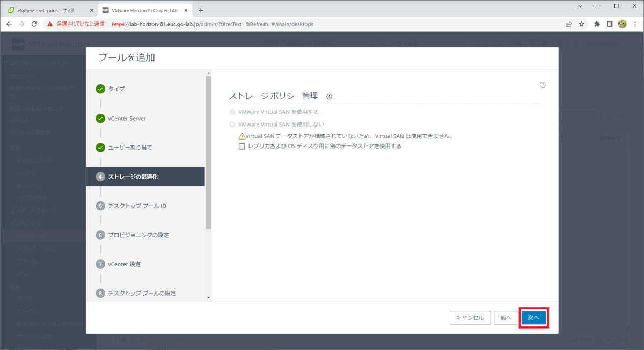The height and width of the screenshot is (350, 644).
Task: Select VMware Virtual SAN を使用する radio
Action: pyautogui.click(x=232, y=112)
